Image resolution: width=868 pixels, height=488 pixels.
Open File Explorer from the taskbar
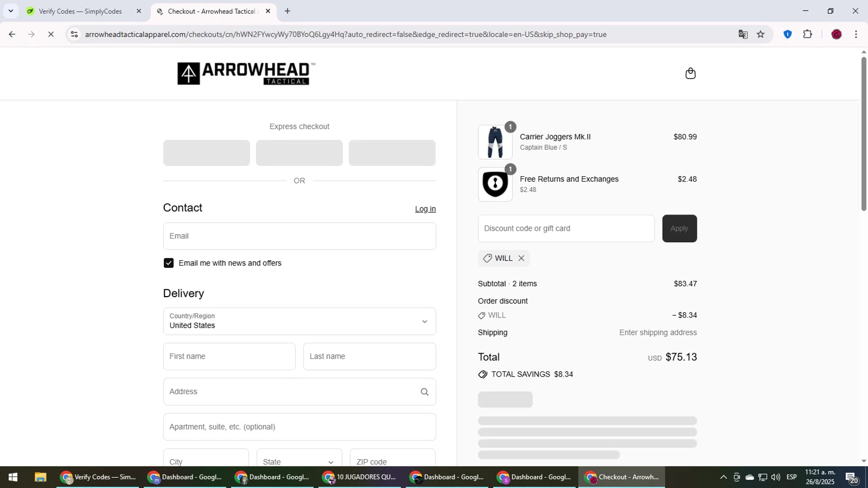point(40,478)
